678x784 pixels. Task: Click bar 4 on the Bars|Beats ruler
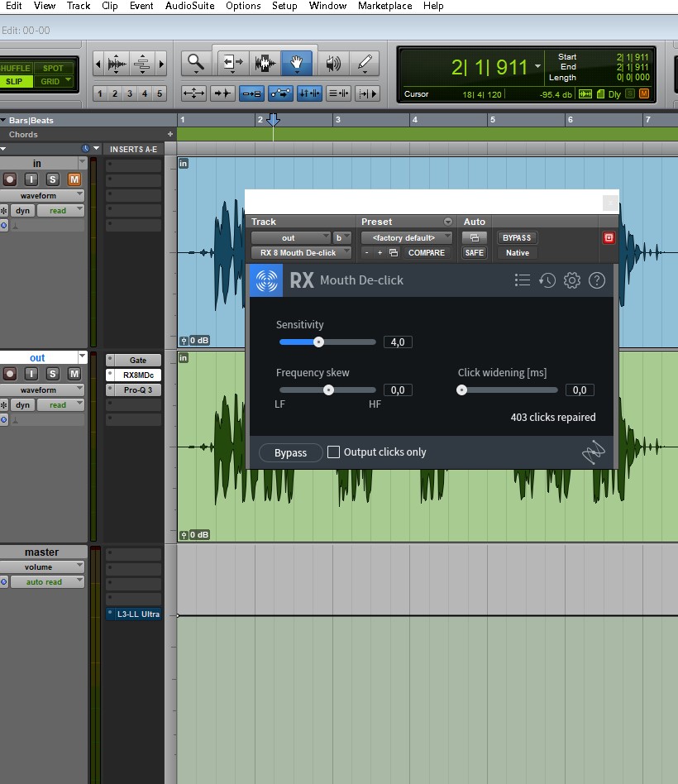click(414, 119)
